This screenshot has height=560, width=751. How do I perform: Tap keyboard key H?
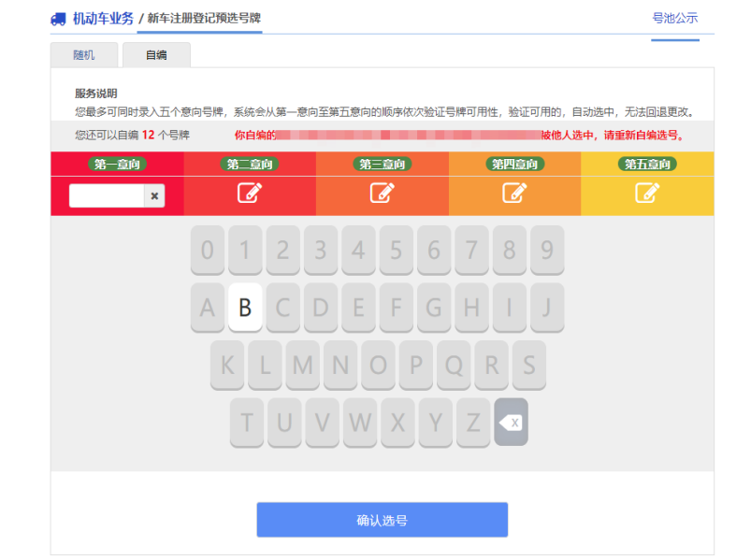(471, 308)
